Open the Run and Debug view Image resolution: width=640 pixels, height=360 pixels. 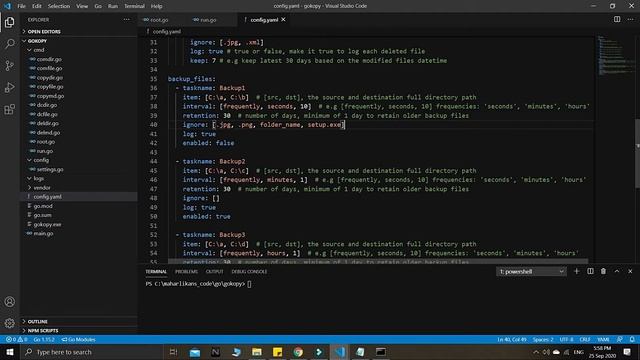point(9,87)
